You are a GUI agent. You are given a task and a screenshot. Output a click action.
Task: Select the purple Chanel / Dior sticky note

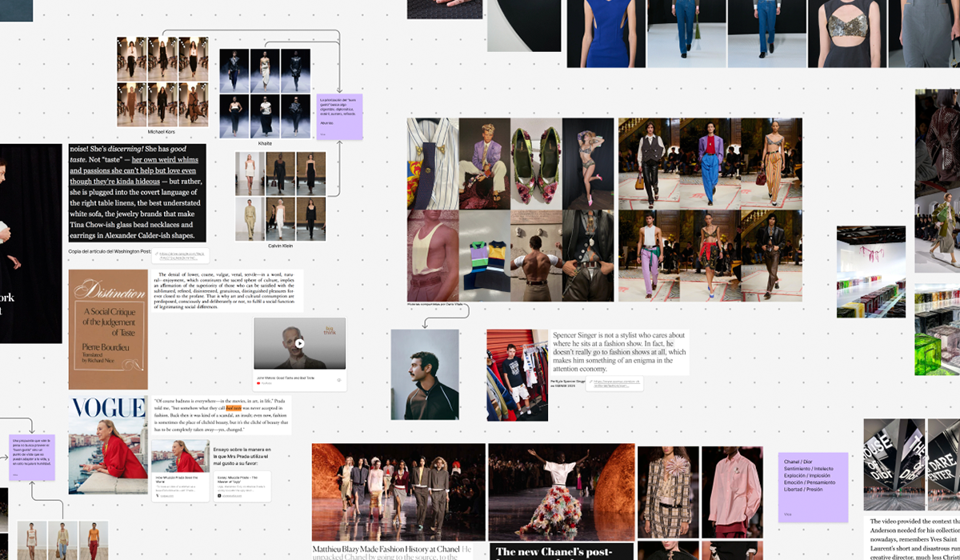[813, 486]
